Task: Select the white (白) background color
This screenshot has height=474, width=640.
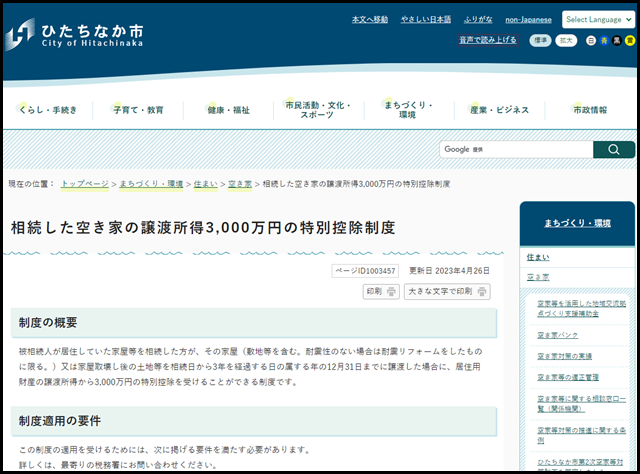Action: 591,41
